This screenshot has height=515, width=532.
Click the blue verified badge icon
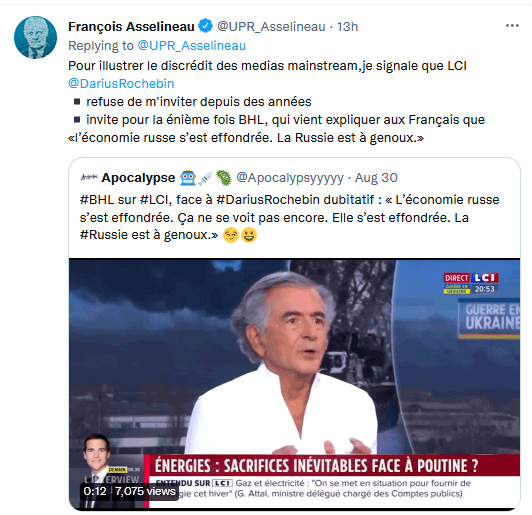(205, 26)
